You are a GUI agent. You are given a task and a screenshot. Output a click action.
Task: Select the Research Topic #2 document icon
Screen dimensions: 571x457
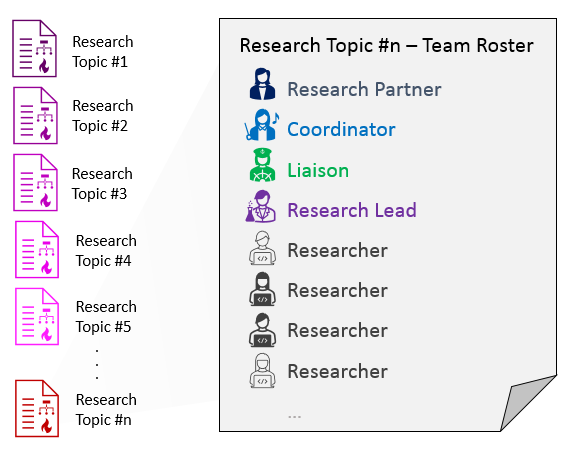36,115
